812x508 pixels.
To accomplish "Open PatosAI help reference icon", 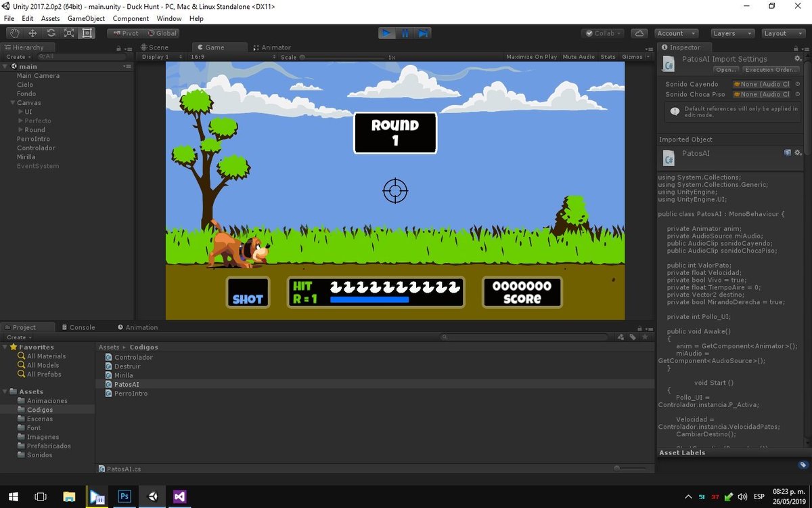I will pyautogui.click(x=788, y=153).
